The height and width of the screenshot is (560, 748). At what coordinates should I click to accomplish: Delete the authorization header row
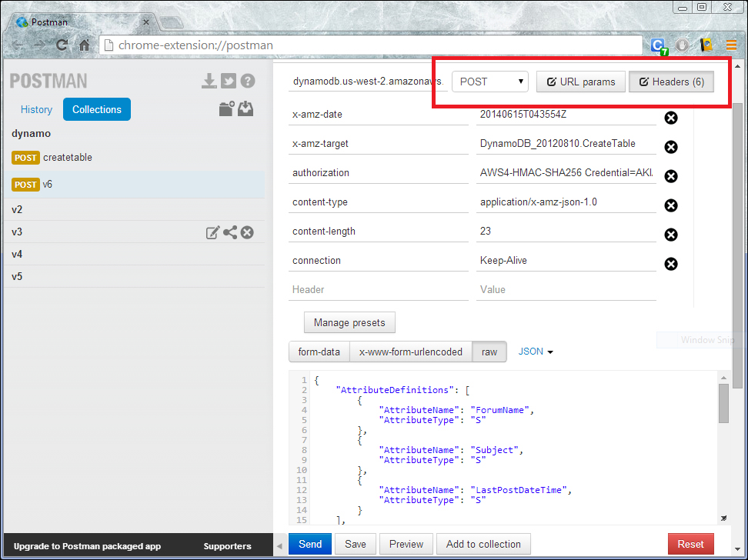pyautogui.click(x=671, y=176)
